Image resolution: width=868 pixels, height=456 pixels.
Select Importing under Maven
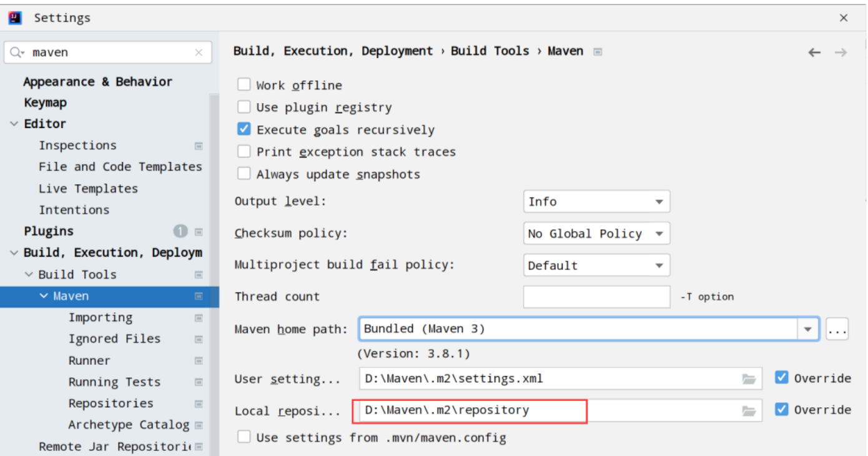pyautogui.click(x=100, y=318)
